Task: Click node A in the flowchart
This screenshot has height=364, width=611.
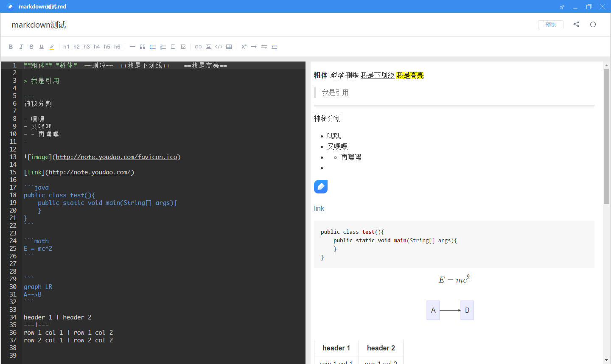Action: pyautogui.click(x=433, y=310)
